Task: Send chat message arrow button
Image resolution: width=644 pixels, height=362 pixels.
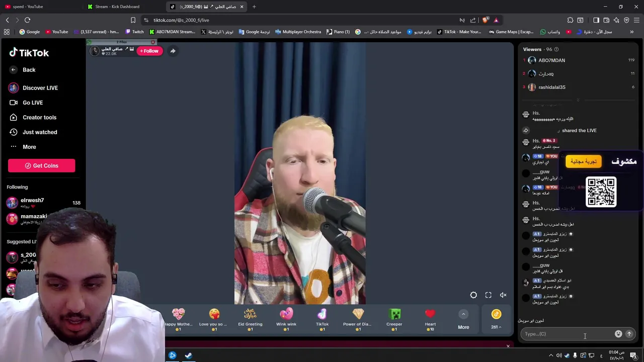Action: pyautogui.click(x=629, y=334)
